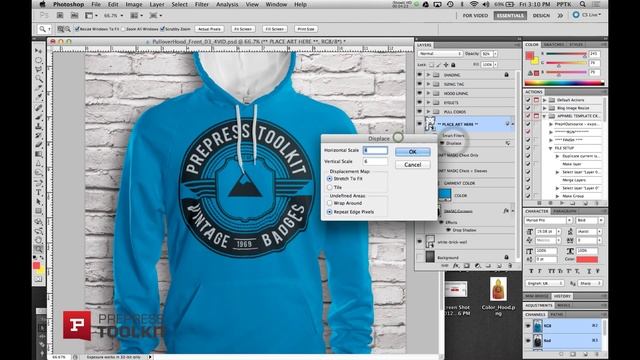Open the Layer menu
This screenshot has height=360, width=640.
157,4
